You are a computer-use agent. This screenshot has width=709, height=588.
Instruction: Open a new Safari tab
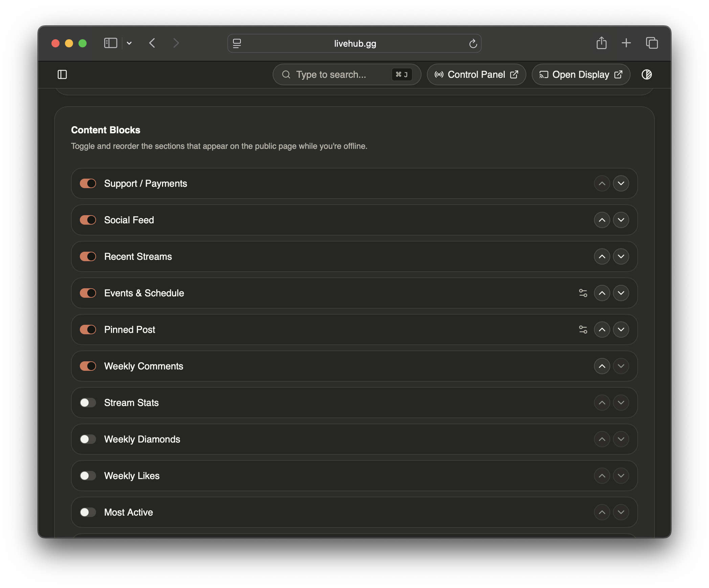coord(626,43)
